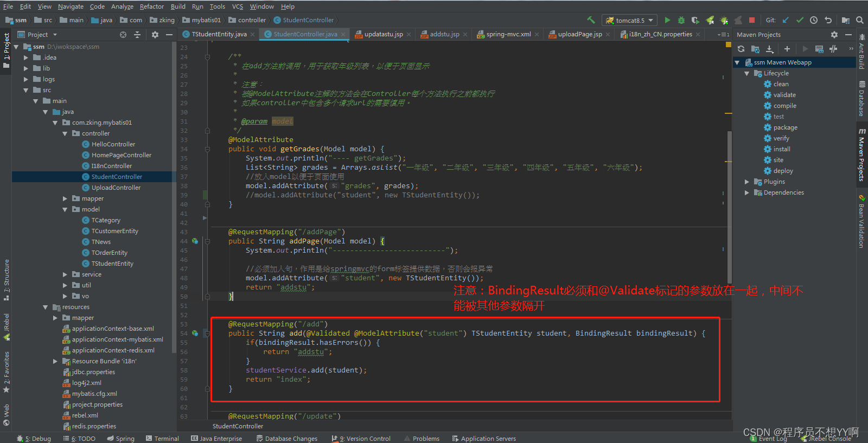The width and height of the screenshot is (868, 443).
Task: Open the Project Structure icon
Action: [845, 20]
